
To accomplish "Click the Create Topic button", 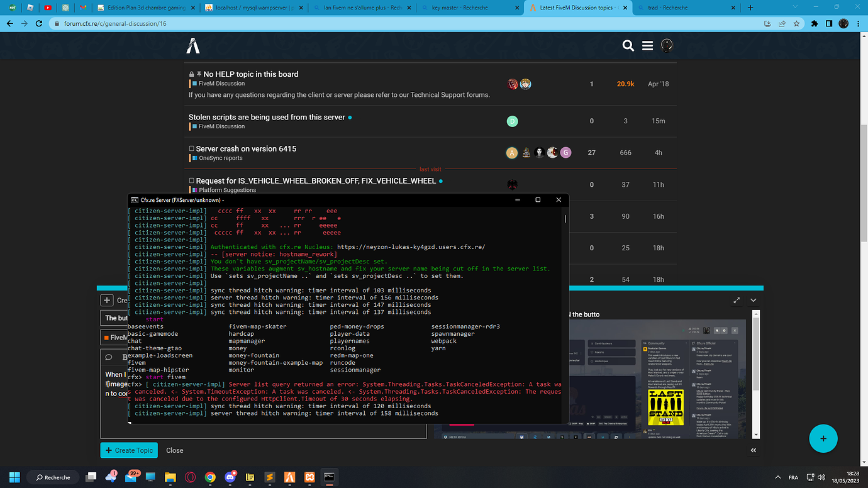I will pos(130,450).
